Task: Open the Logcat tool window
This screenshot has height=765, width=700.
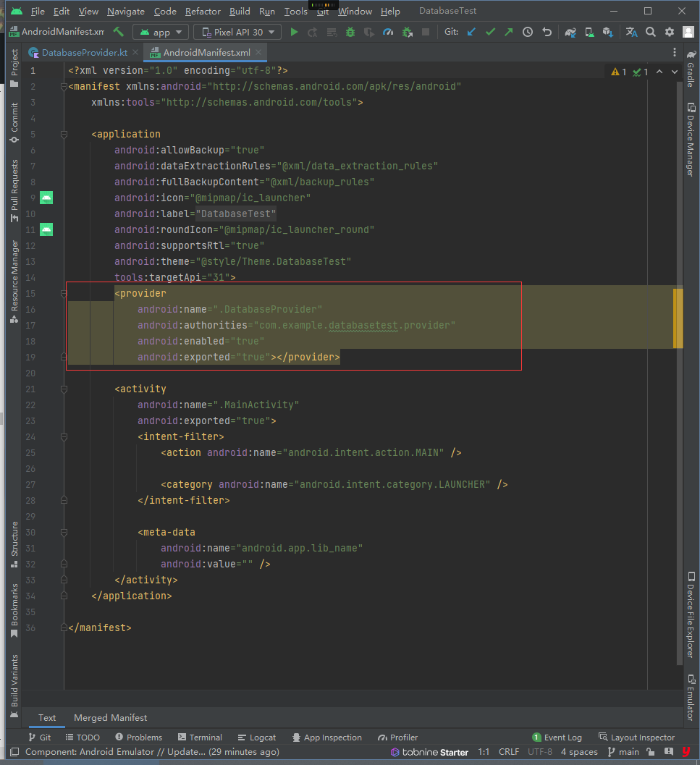Action: (256, 737)
